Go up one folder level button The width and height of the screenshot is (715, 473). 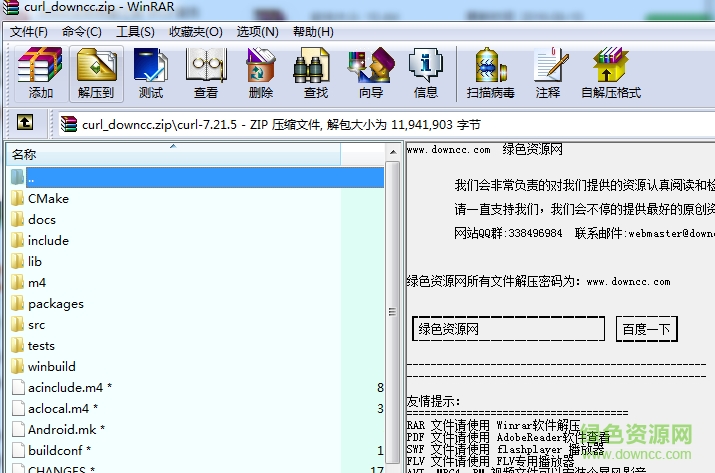click(x=25, y=124)
